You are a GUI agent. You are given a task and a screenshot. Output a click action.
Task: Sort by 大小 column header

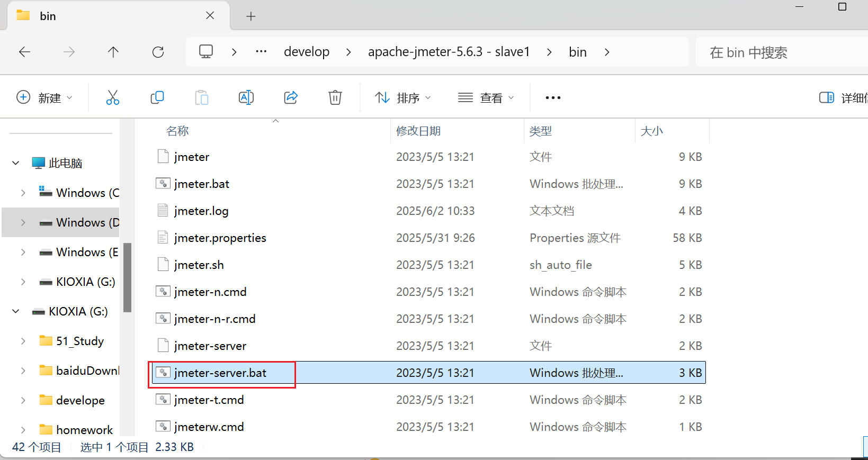coord(652,131)
